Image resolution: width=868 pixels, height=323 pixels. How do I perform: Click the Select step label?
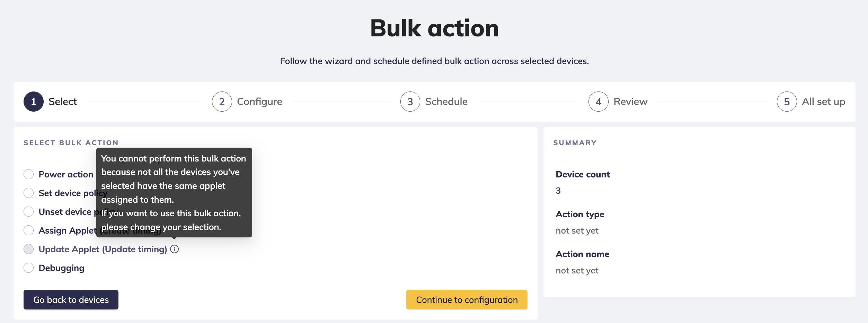pyautogui.click(x=63, y=102)
